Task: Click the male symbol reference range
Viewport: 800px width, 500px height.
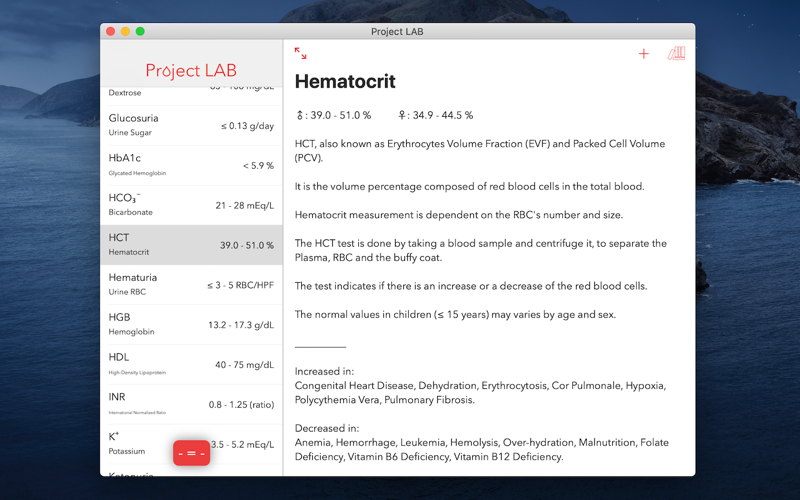Action: pyautogui.click(x=334, y=115)
